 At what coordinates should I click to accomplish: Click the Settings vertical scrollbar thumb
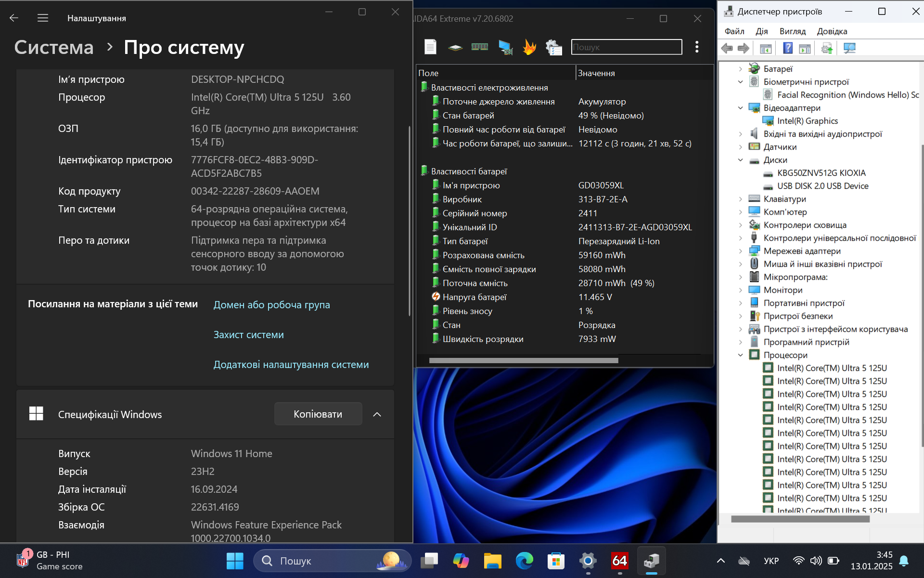[410, 221]
